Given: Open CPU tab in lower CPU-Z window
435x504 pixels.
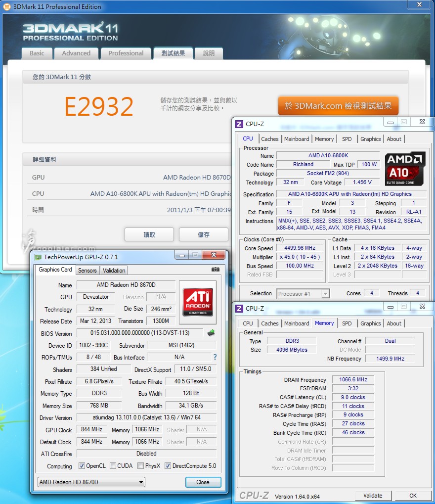Looking at the screenshot, I should [248, 323].
